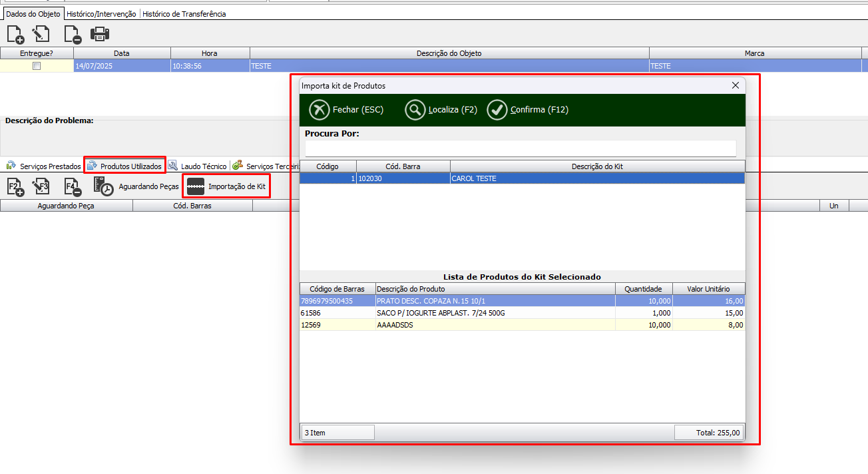Open Importação de Kit
Image resolution: width=868 pixels, height=474 pixels.
(226, 187)
